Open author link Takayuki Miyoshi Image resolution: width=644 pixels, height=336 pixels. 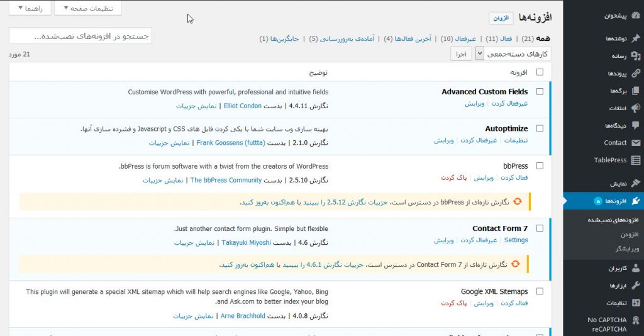point(246,243)
